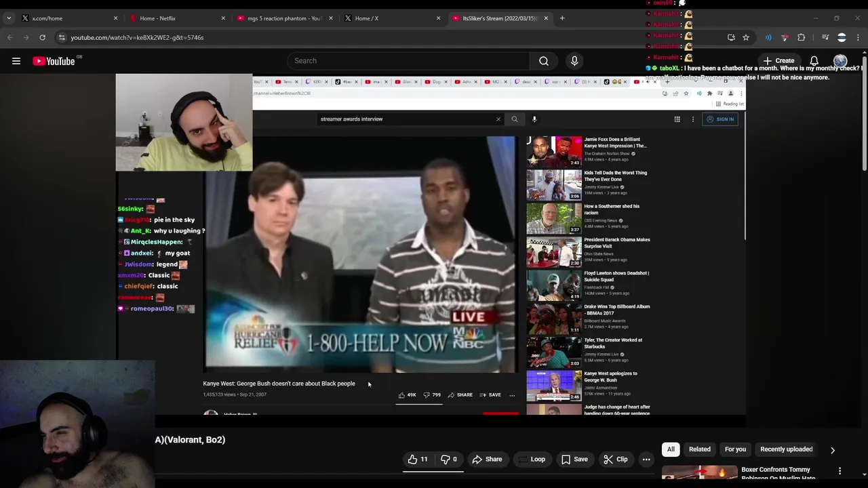
Task: Click the main YouTube search magnifier button
Action: (x=544, y=61)
